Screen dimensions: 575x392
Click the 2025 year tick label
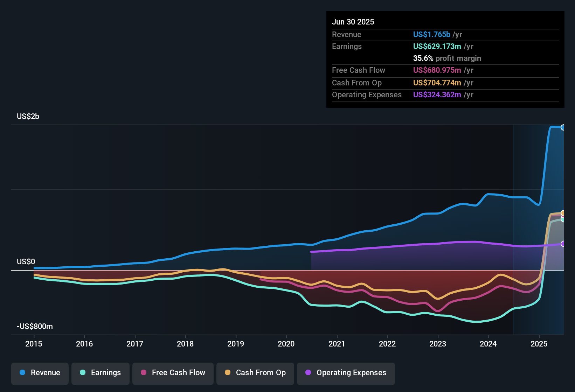click(x=539, y=344)
